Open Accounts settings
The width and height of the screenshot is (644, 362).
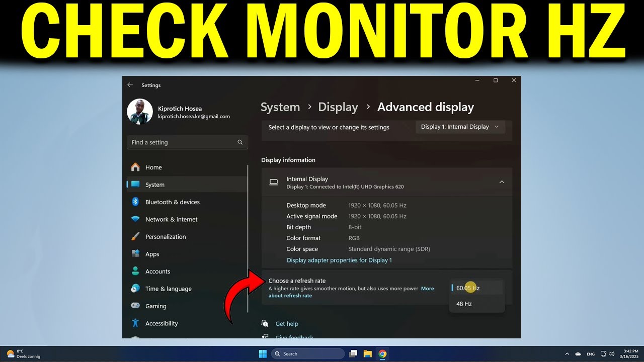(187, 271)
